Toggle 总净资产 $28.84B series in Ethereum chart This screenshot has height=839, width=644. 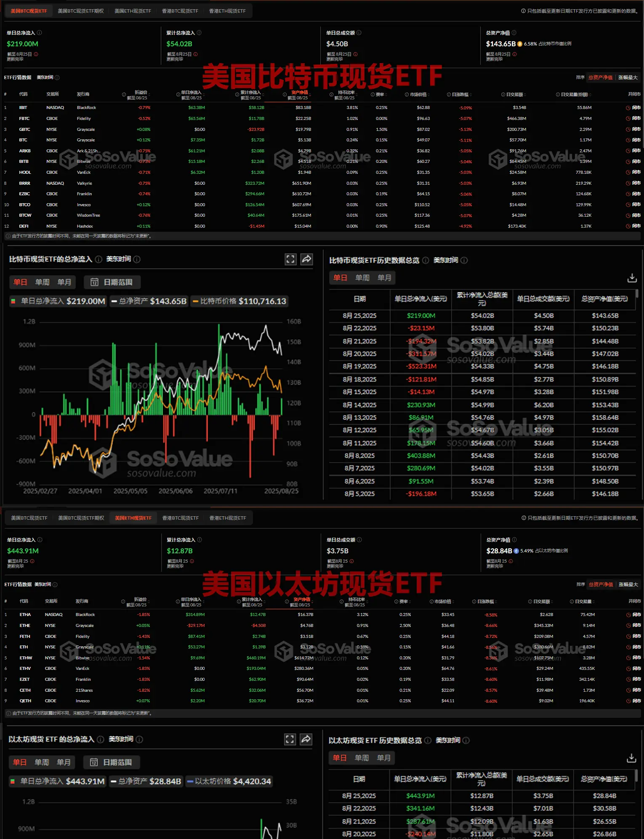146,781
